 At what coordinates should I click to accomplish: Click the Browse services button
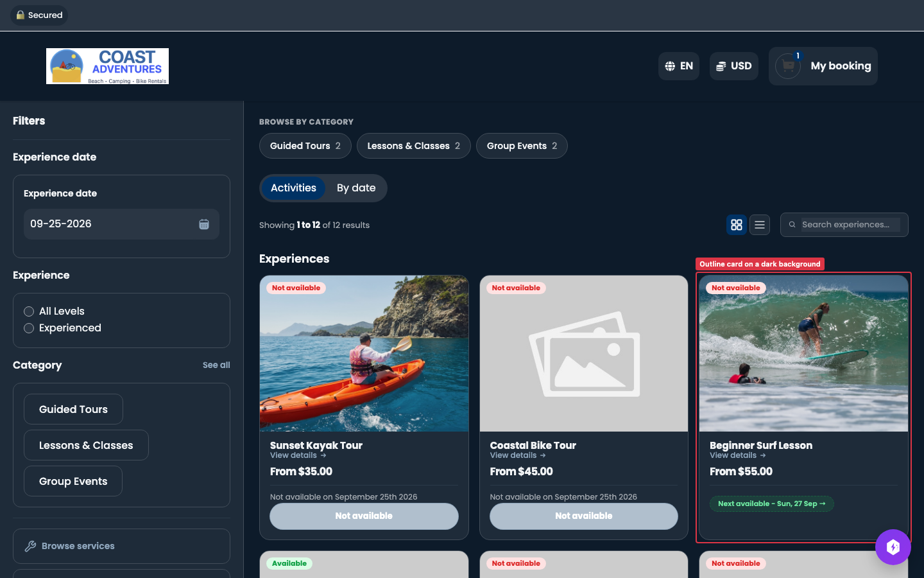click(x=121, y=546)
